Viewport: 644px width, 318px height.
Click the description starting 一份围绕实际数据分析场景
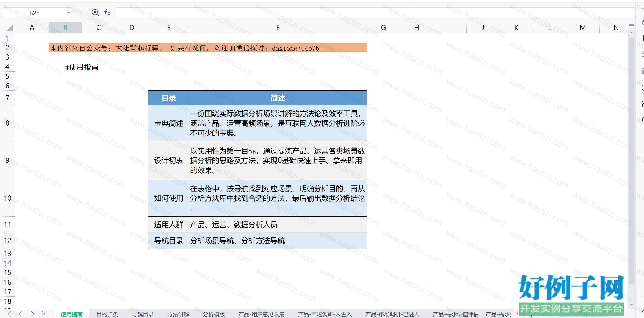[278, 123]
